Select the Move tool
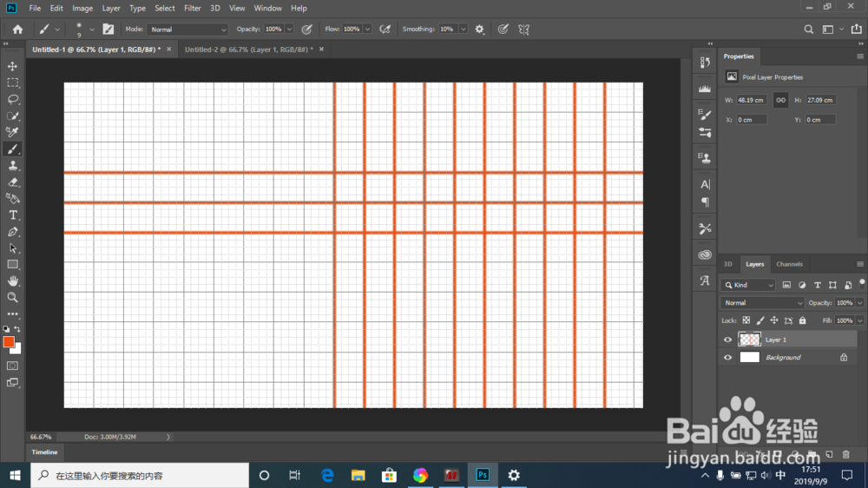 pyautogui.click(x=12, y=67)
